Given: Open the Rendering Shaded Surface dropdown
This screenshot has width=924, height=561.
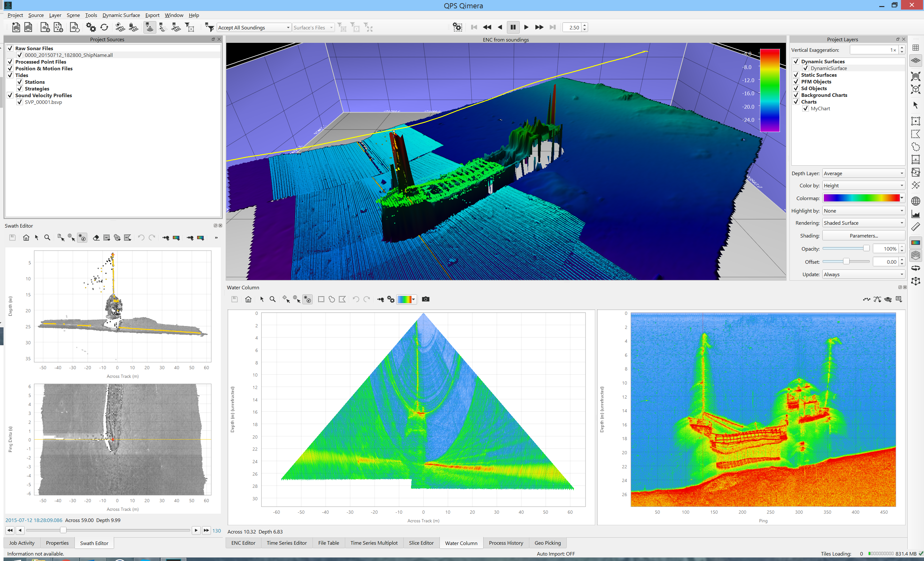Looking at the screenshot, I should click(x=863, y=223).
